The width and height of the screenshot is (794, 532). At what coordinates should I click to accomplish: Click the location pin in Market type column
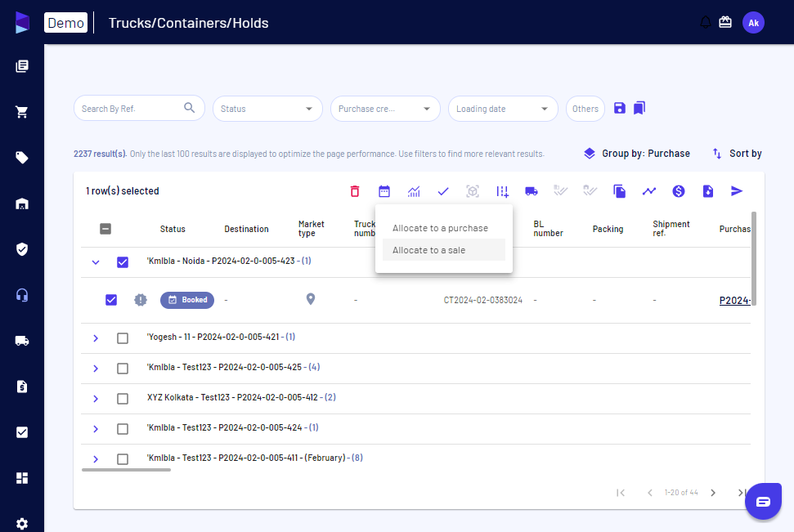pyautogui.click(x=311, y=299)
